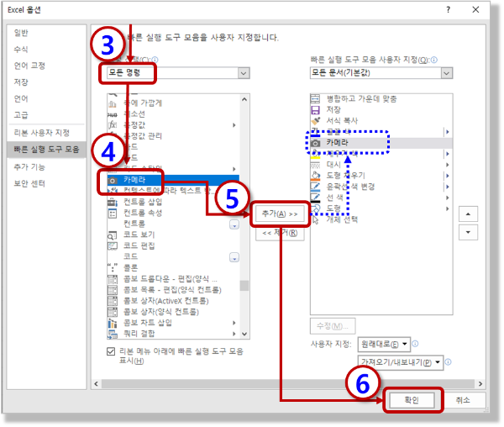Open the 추가 기능 options category
The width and height of the screenshot is (504, 427).
(x=29, y=167)
